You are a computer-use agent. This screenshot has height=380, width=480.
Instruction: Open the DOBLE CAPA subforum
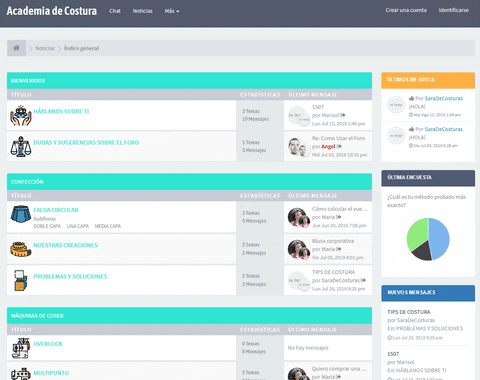point(47,226)
